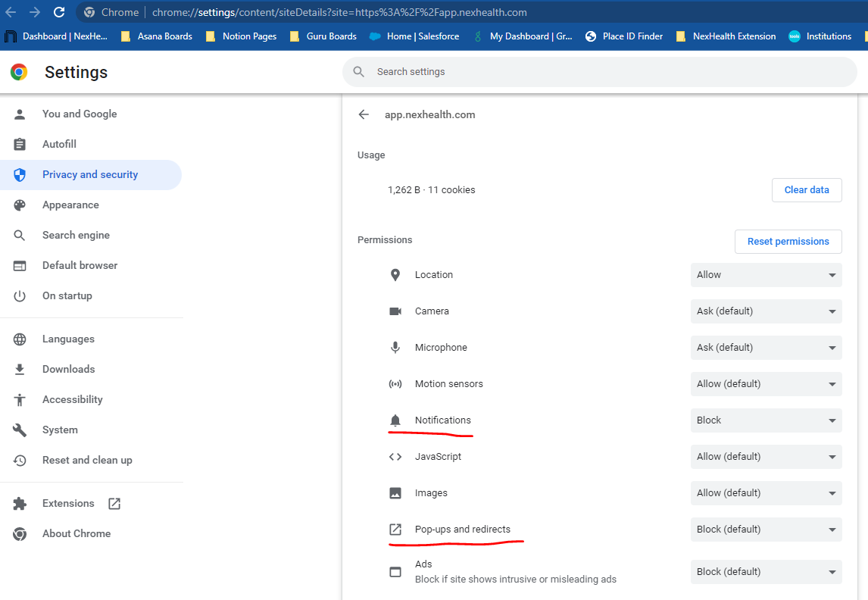This screenshot has width=868, height=600.
Task: Open the Home Salesforce bookmark
Action: [414, 36]
